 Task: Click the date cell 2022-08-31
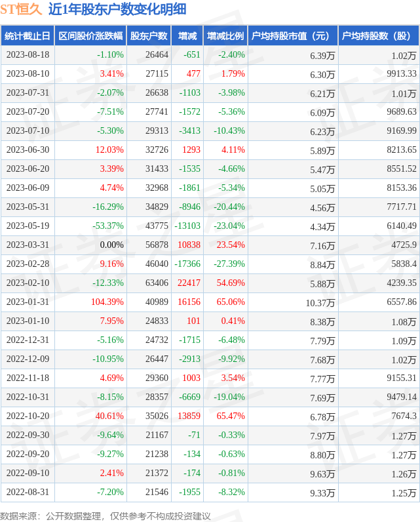point(28,492)
